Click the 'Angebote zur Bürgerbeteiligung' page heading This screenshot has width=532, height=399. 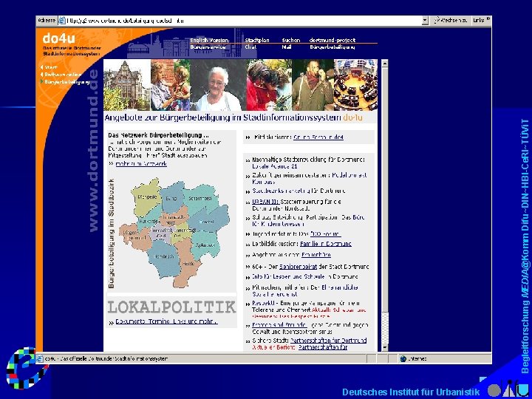[233, 117]
